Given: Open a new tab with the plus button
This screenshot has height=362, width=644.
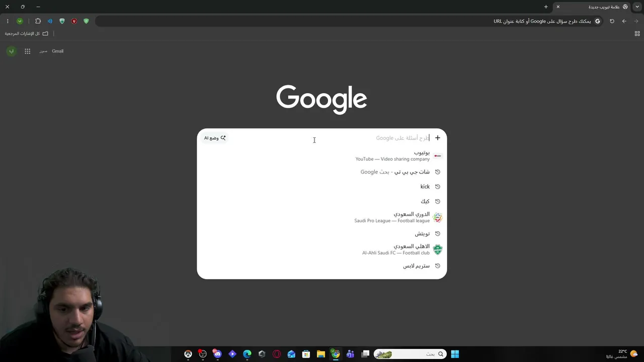Looking at the screenshot, I should pyautogui.click(x=546, y=7).
